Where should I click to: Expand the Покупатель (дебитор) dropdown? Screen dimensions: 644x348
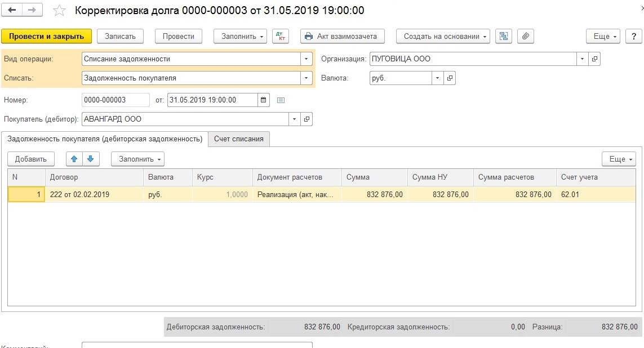pyautogui.click(x=295, y=119)
